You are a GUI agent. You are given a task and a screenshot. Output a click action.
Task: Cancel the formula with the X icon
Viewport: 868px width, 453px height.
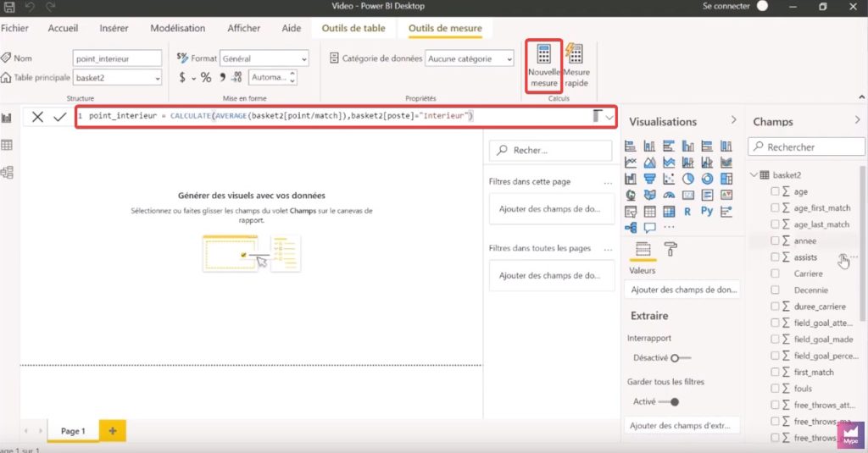(37, 117)
